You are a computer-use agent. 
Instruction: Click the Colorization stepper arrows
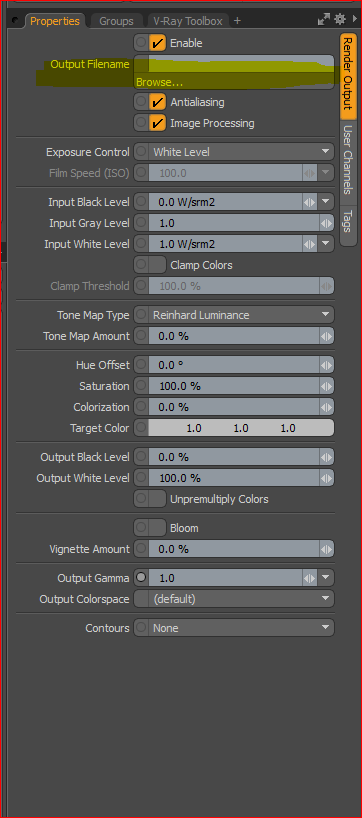point(327,407)
